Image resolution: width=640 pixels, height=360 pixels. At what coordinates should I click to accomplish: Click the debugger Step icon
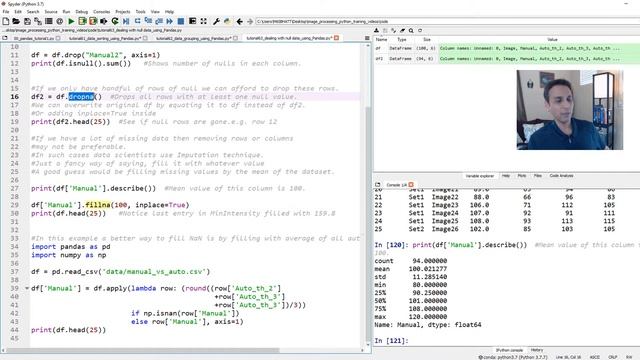click(137, 21)
